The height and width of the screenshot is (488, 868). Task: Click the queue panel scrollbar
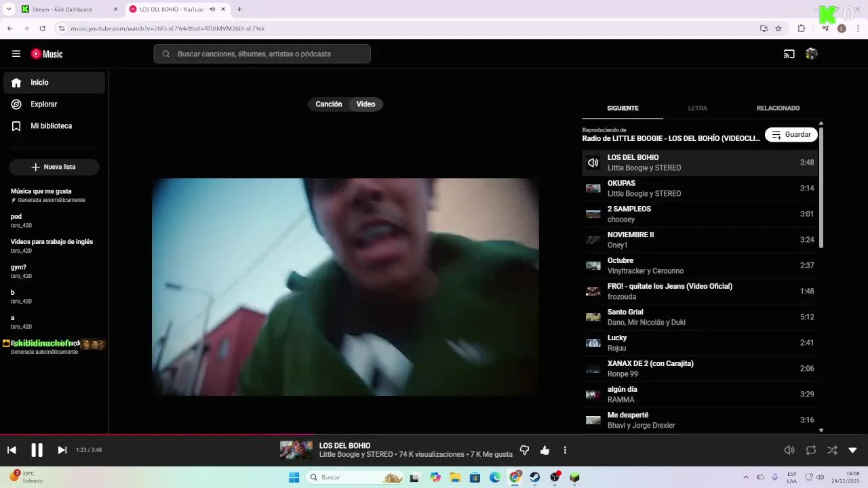point(821,187)
